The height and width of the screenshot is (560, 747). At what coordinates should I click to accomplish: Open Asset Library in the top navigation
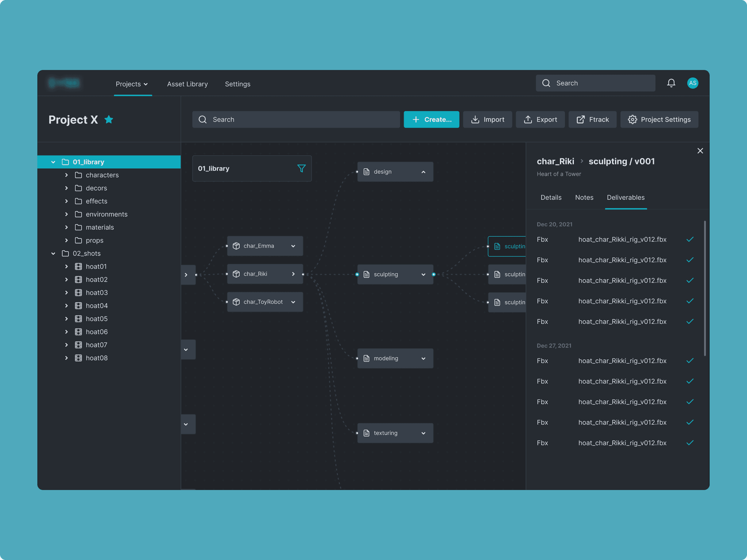click(187, 84)
